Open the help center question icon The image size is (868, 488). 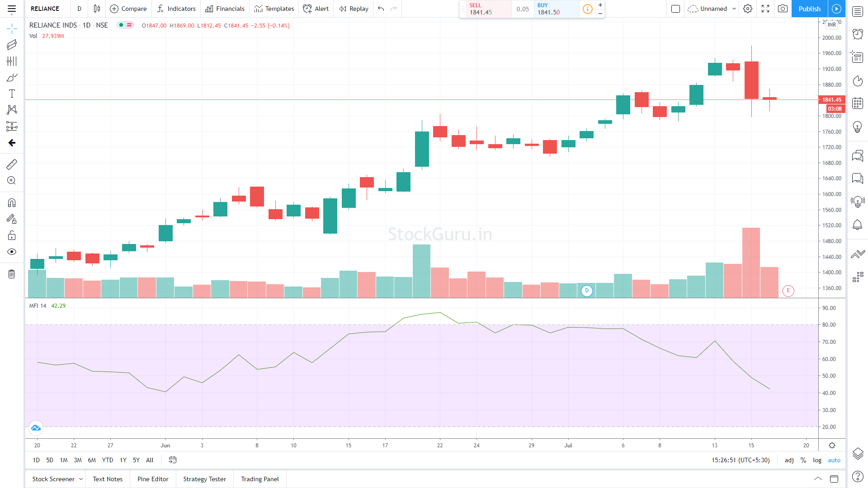858,476
